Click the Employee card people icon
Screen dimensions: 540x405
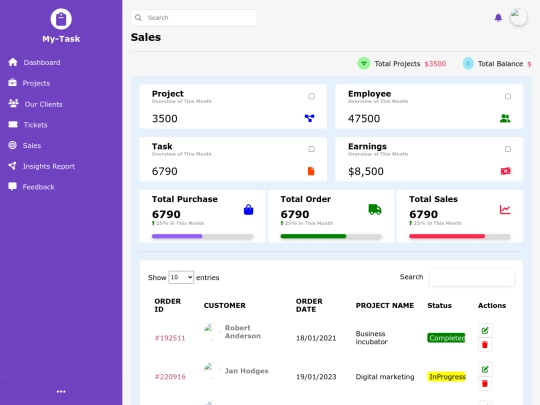[505, 118]
